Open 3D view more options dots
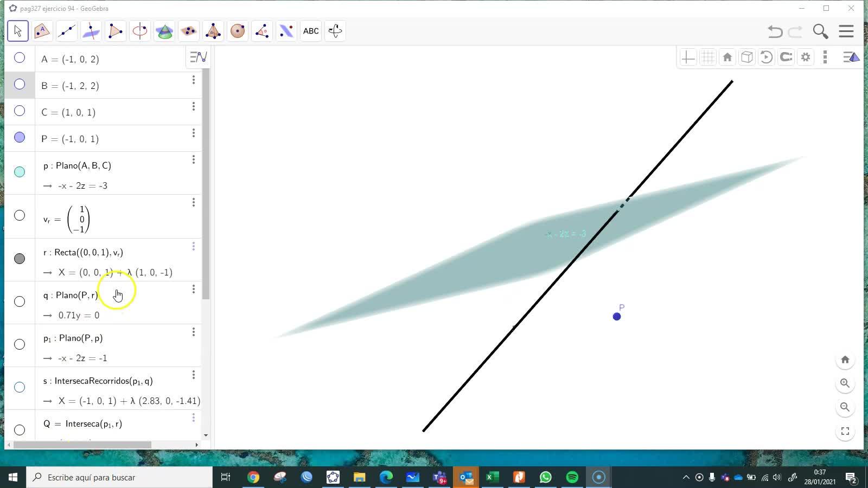This screenshot has height=488, width=868. 825,57
